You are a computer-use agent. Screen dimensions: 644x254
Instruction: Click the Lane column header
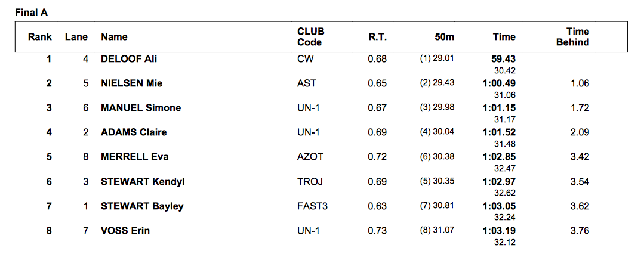76,37
